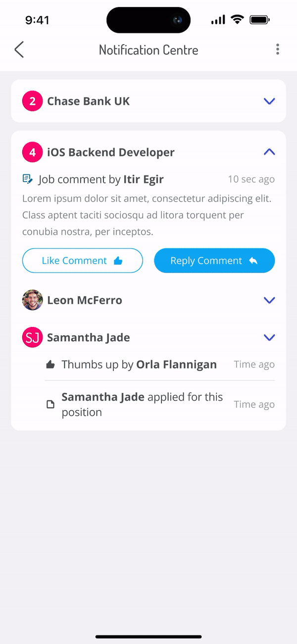The image size is (297, 644).
Task: Click the Reply Comment button
Action: click(x=214, y=261)
